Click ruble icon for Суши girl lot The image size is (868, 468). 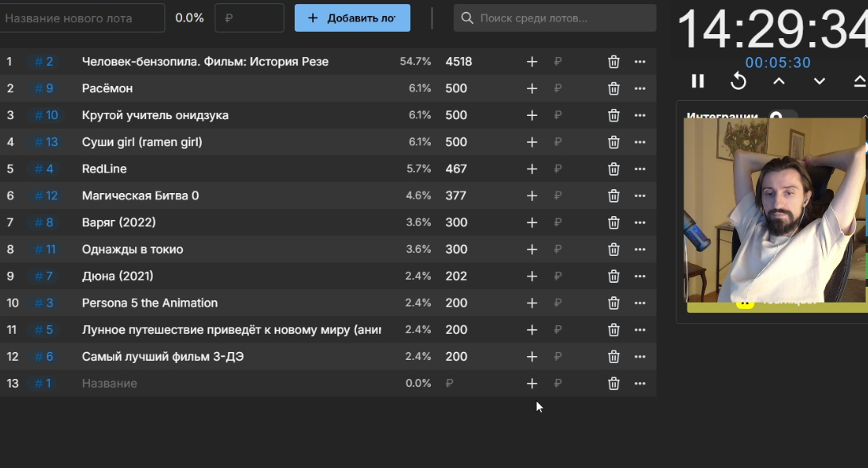pyautogui.click(x=558, y=142)
